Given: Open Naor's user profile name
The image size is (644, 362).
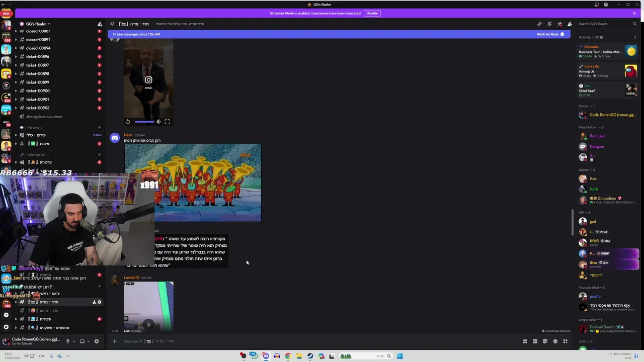Looking at the screenshot, I should [x=128, y=135].
